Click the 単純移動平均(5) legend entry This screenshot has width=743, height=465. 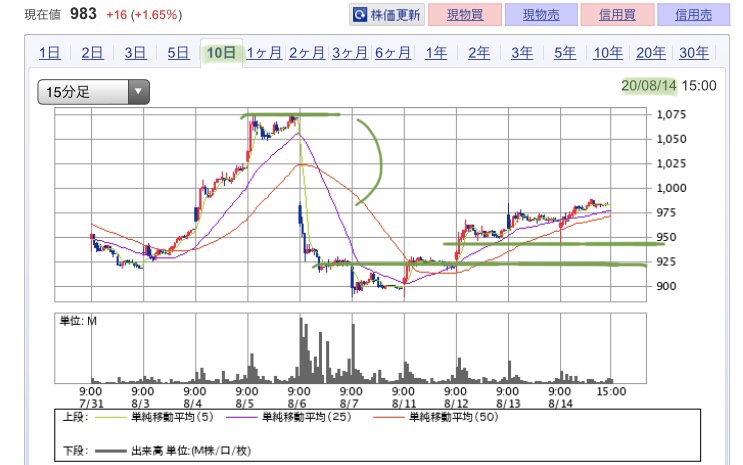[x=154, y=417]
